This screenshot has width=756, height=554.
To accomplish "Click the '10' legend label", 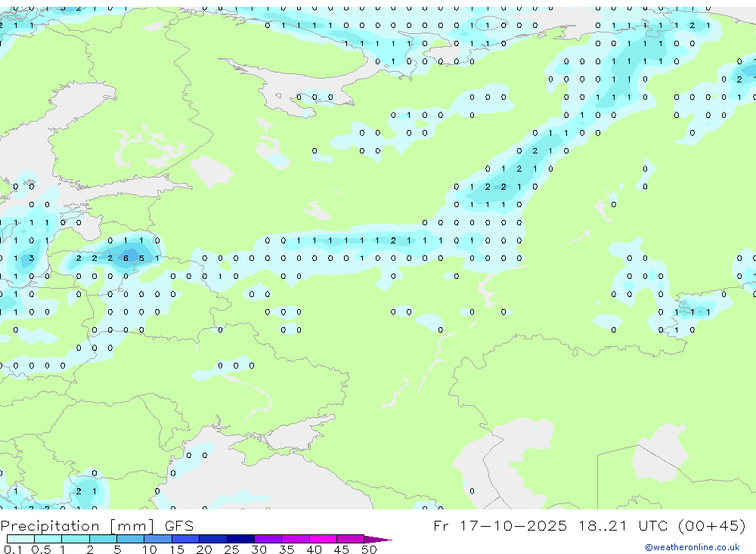I will pyautogui.click(x=150, y=549).
